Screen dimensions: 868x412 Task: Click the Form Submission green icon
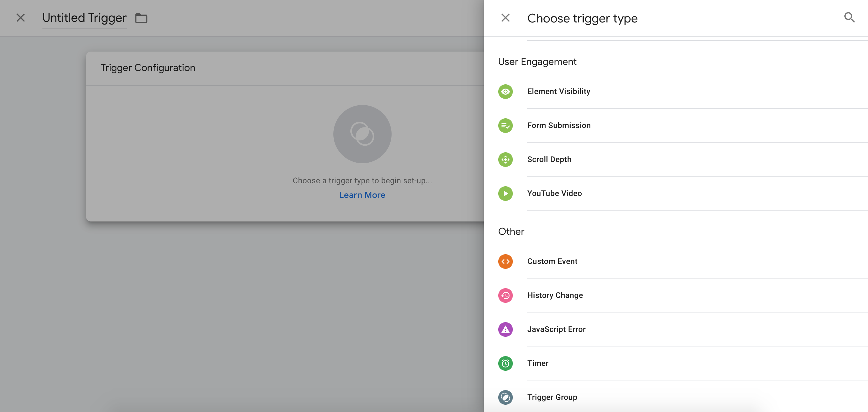point(506,126)
